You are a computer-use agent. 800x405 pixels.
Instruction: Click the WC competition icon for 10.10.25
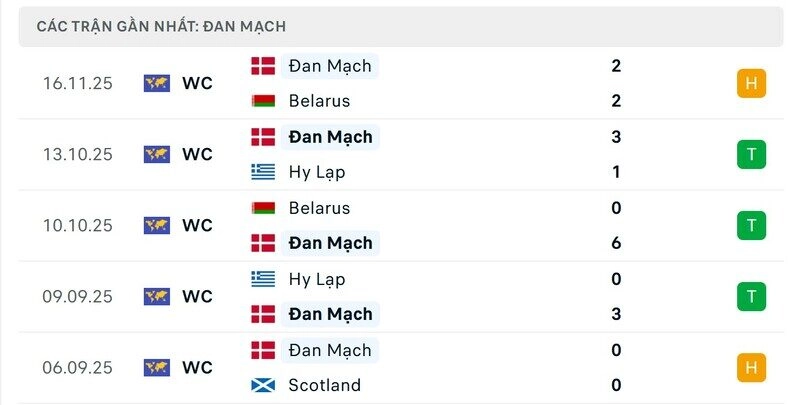pos(156,225)
